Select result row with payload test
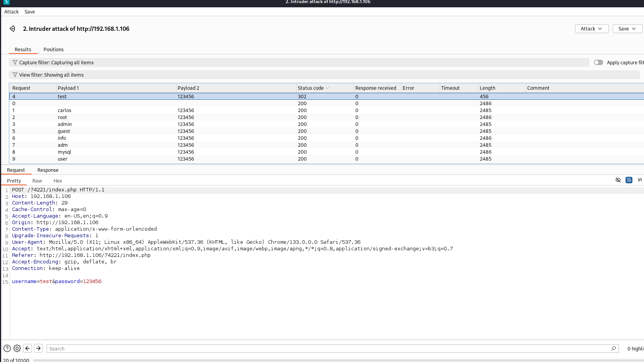644x362 pixels. [x=326, y=97]
